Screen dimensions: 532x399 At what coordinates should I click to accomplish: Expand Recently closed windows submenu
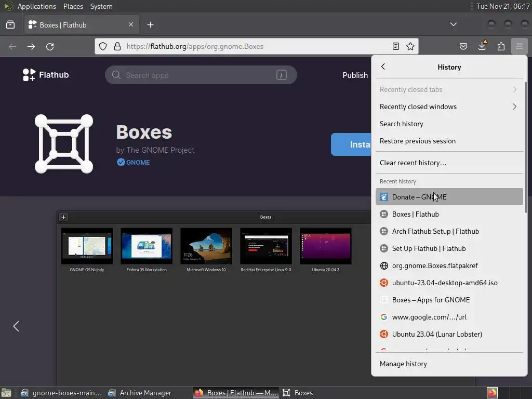click(x=449, y=107)
